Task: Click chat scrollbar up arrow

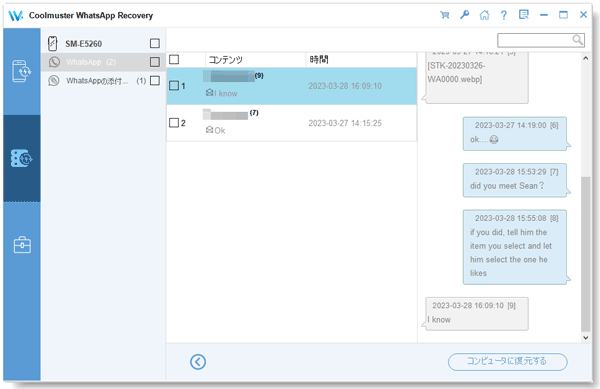Action: pos(585,58)
